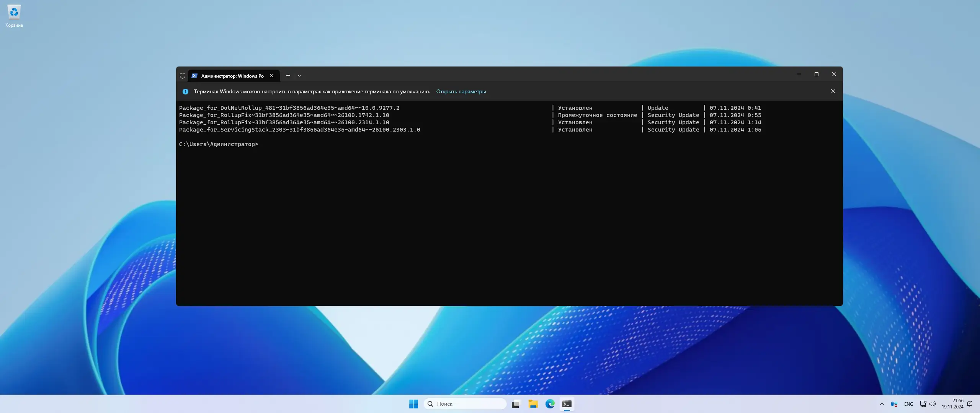The width and height of the screenshot is (980, 413).
Task: Click the blue info icon in banner
Action: 185,91
